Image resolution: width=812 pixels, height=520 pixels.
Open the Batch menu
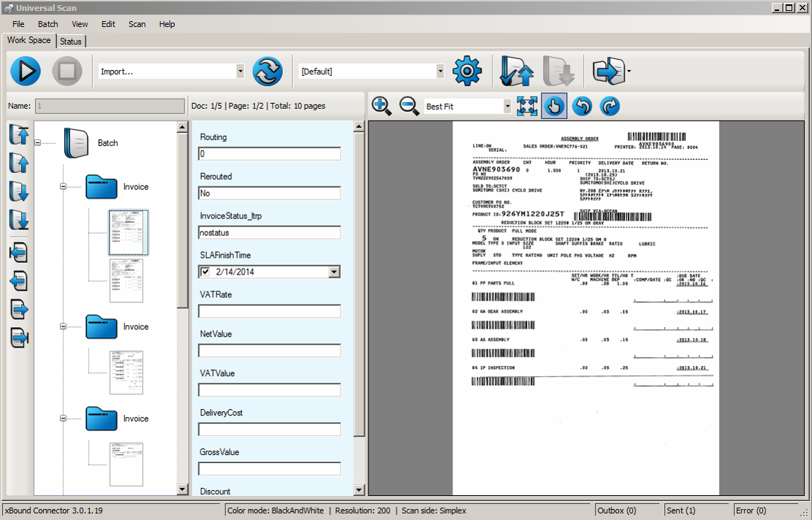[x=48, y=24]
